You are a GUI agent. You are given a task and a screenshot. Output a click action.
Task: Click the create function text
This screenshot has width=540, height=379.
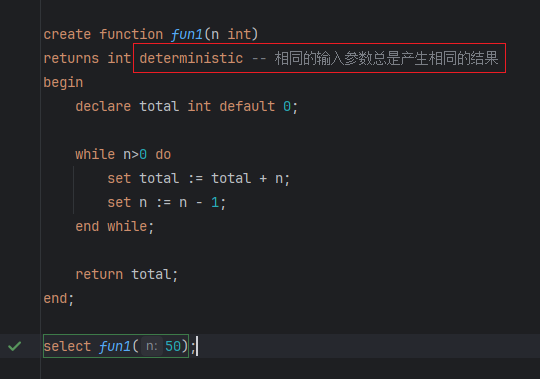(x=103, y=34)
